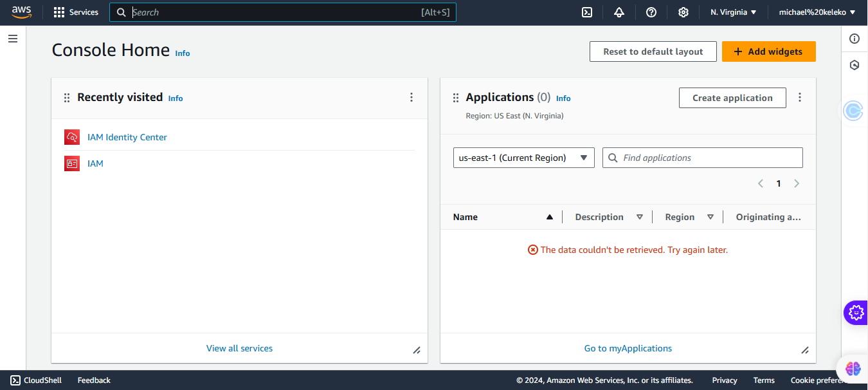Image resolution: width=868 pixels, height=390 pixels.
Task: Go to previous applications page arrow
Action: pos(761,183)
